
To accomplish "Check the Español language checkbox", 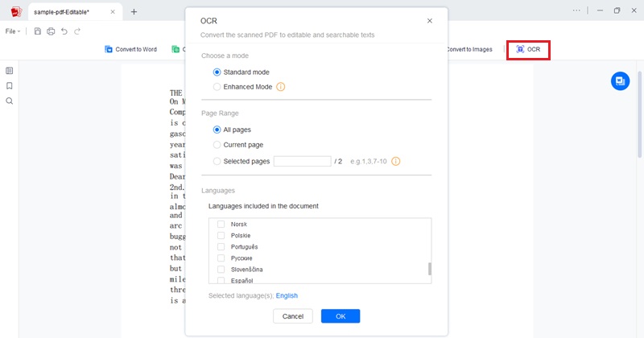I will [x=221, y=281].
